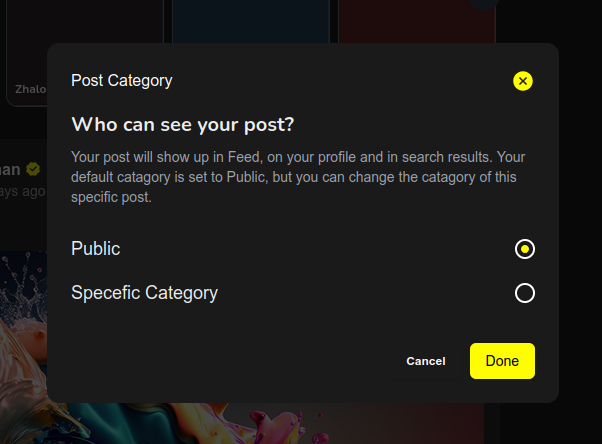The width and height of the screenshot is (602, 444).
Task: Click the Specefic Category option label
Action: point(144,293)
